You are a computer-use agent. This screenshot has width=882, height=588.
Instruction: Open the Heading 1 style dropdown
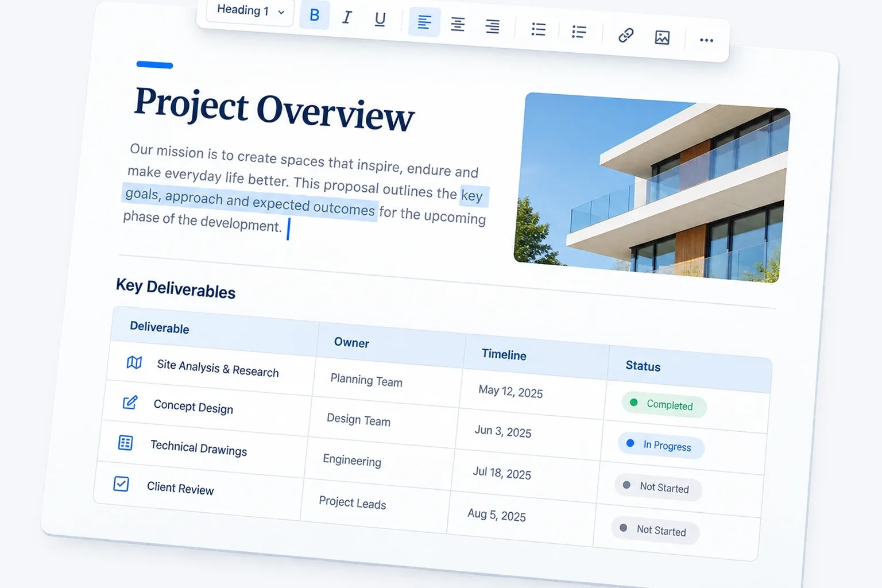(x=250, y=10)
